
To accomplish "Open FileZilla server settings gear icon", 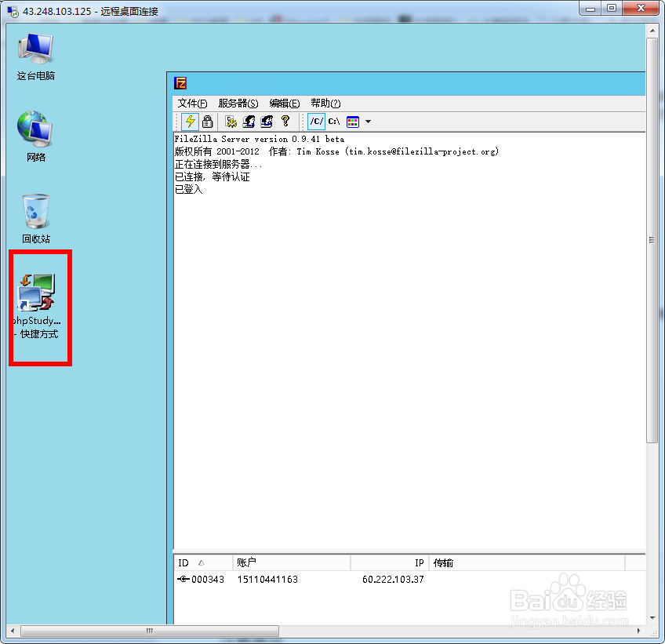I will pos(231,122).
